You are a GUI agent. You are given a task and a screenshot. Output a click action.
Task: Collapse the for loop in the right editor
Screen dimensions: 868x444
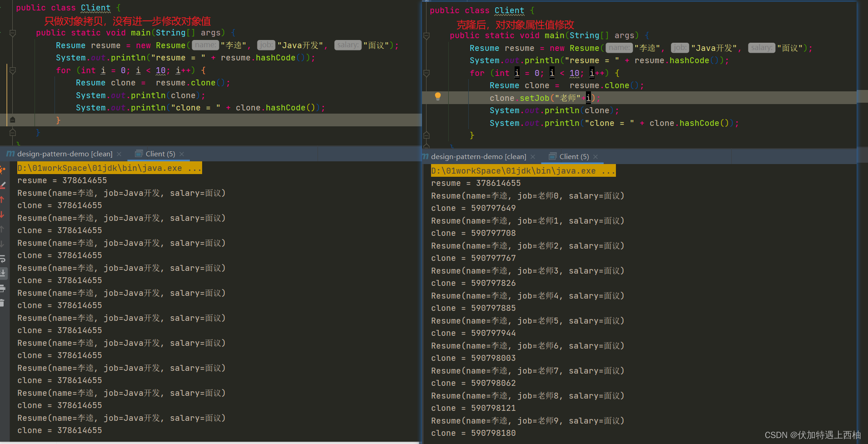427,73
